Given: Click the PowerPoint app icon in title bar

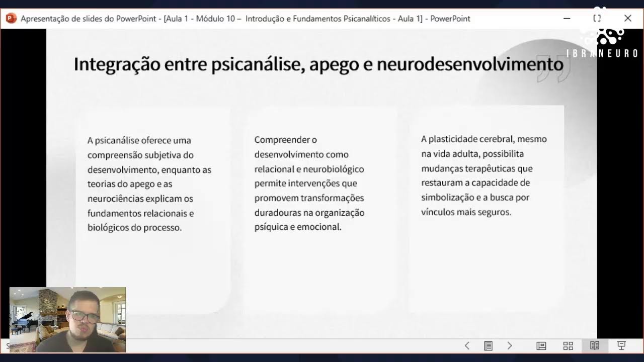Looking at the screenshot, I should click(x=11, y=19).
